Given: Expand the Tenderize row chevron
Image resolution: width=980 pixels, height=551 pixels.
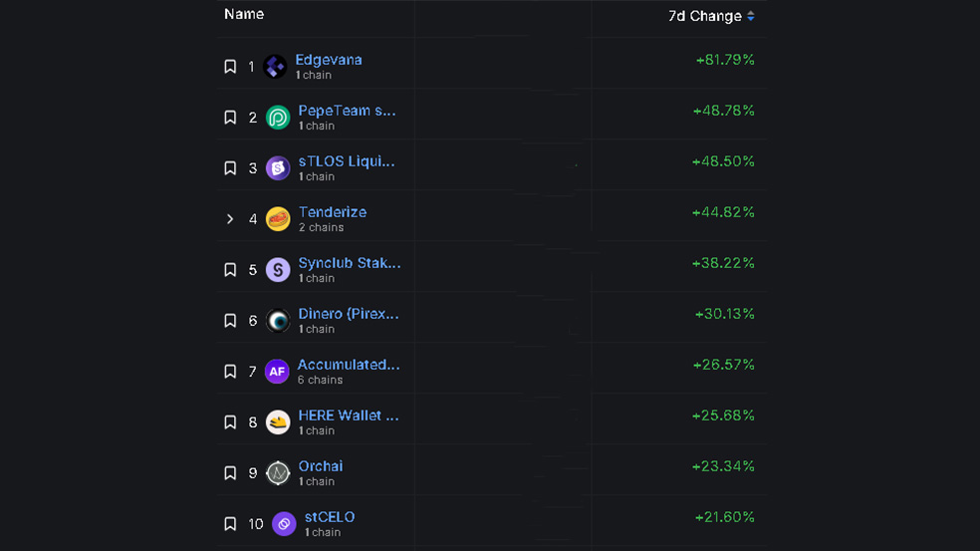Looking at the screenshot, I should pyautogui.click(x=230, y=219).
